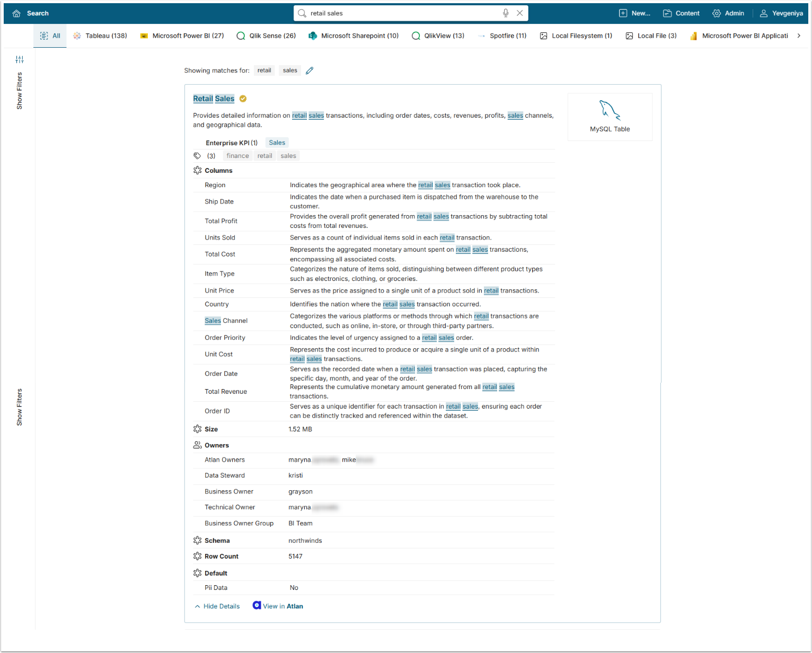
Task: Click the 'Total Profit' column name
Action: [x=221, y=221]
